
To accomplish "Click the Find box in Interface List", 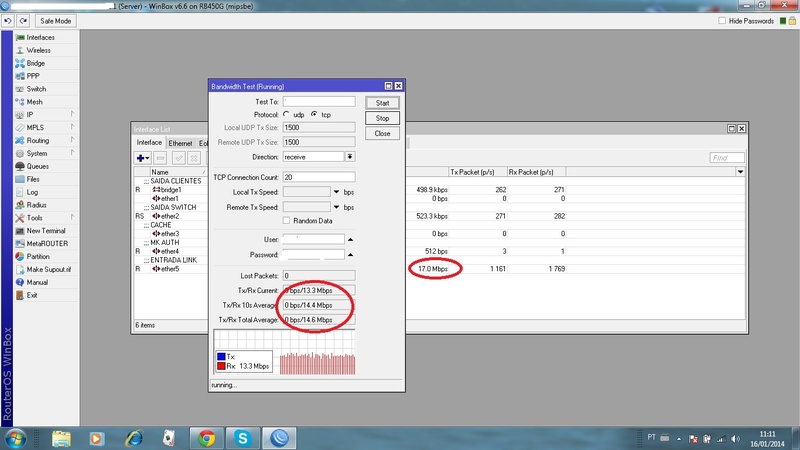I will 727,158.
